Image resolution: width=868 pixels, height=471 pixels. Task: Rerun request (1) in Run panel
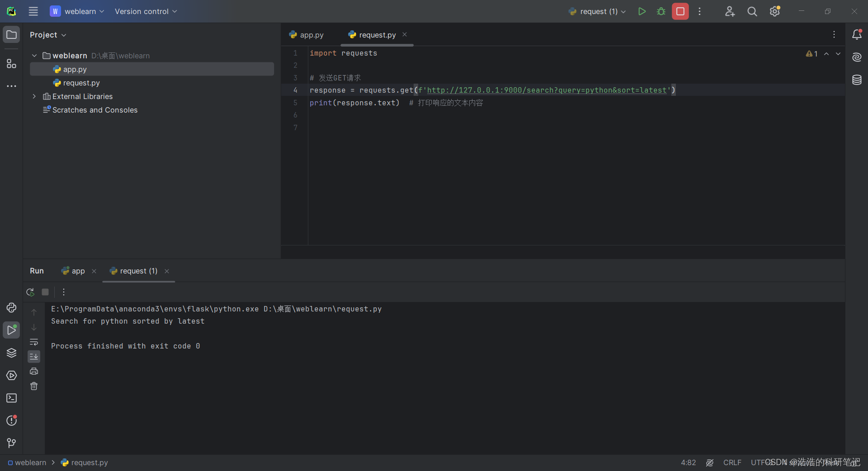coord(30,292)
